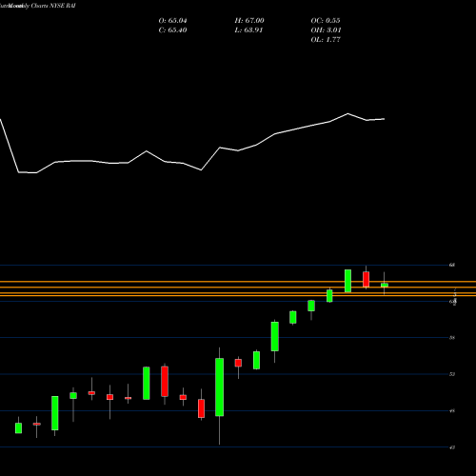Viewport: 476px width, 476px height.
Task: Select the low value L: 63.91
Action: (x=248, y=30)
